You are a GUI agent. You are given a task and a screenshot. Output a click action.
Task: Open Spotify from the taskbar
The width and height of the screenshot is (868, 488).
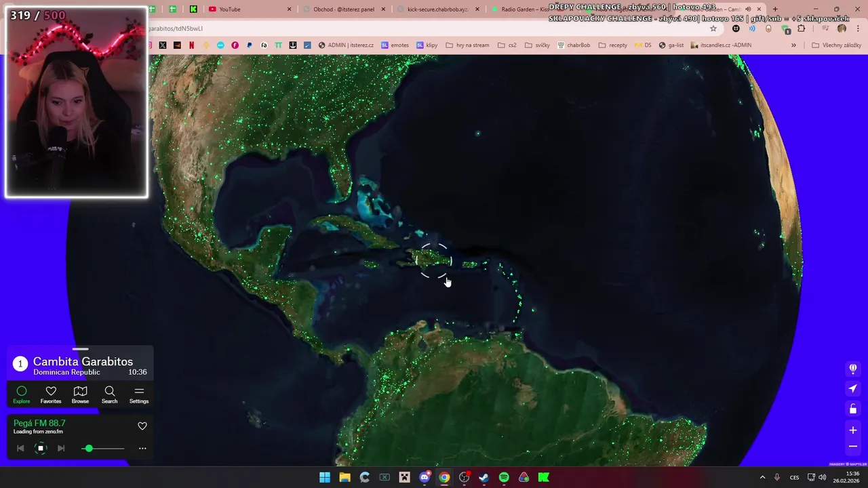(504, 477)
